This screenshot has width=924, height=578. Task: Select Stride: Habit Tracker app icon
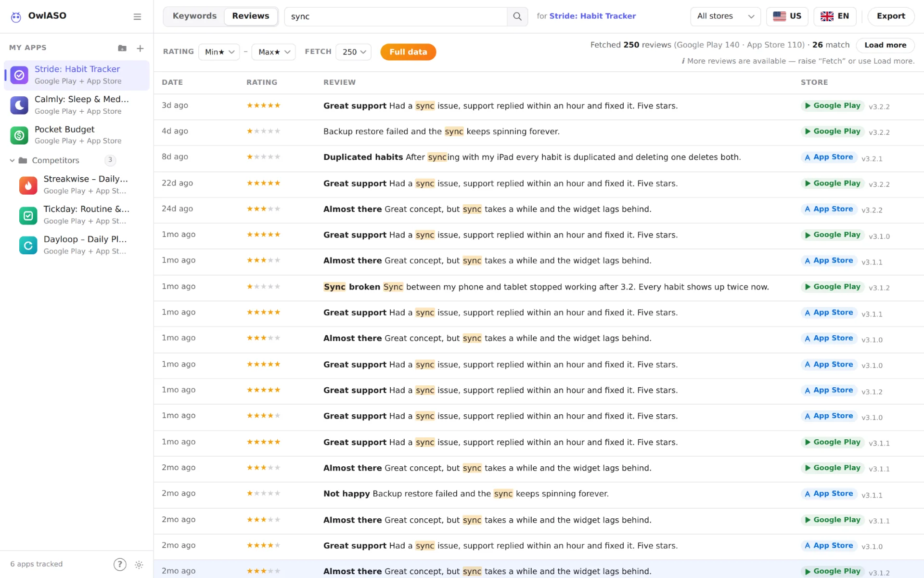click(19, 75)
